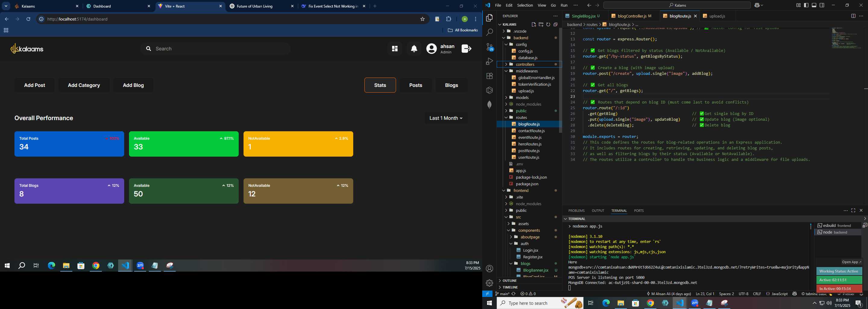Image resolution: width=868 pixels, height=309 pixels.
Task: Select the Posts view button
Action: (x=416, y=85)
